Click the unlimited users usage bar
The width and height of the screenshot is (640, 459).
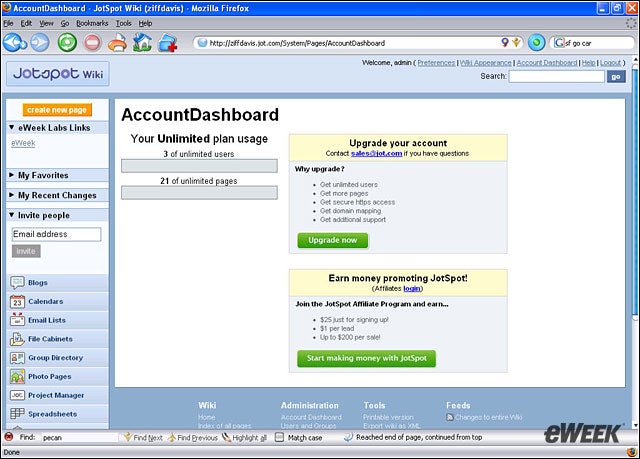tap(199, 166)
